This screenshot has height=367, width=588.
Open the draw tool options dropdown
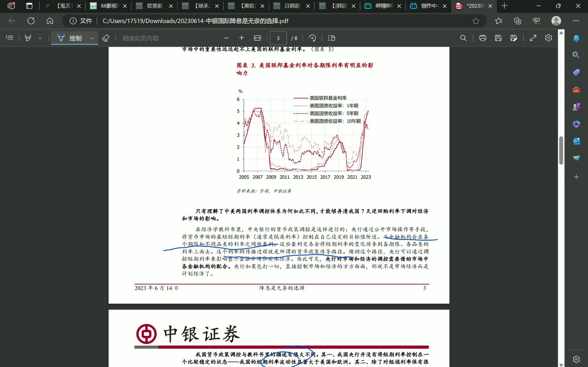click(92, 38)
